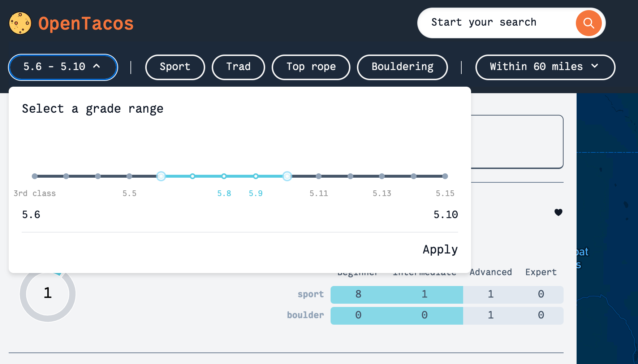Toggle the Sport climbing filter
Screen dimensions: 638x364
(x=175, y=67)
